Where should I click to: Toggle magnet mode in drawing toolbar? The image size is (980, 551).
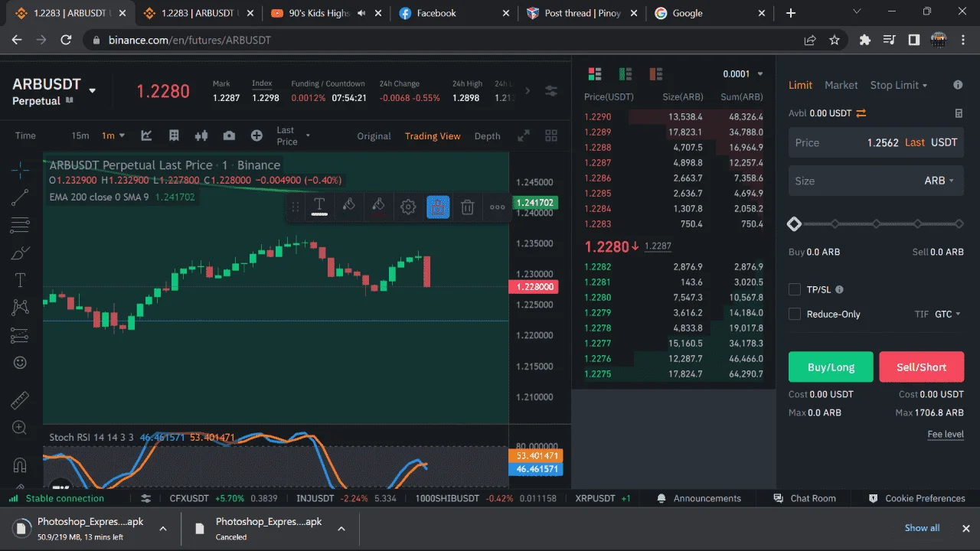(x=20, y=465)
